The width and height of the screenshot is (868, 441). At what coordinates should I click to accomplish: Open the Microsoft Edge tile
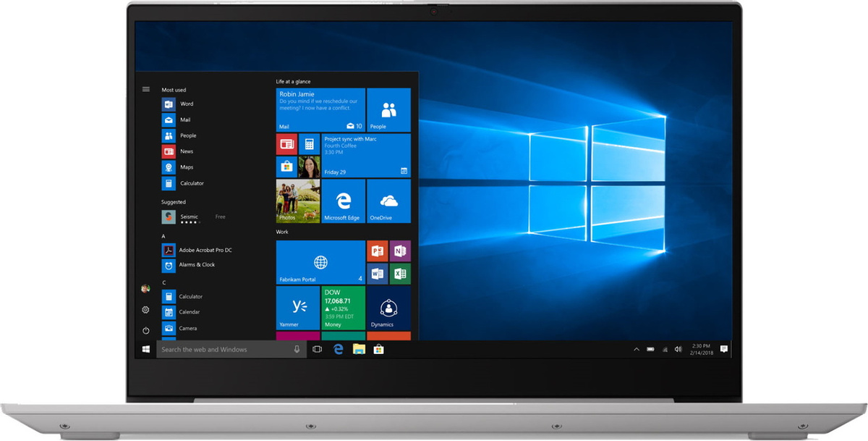pyautogui.click(x=342, y=201)
